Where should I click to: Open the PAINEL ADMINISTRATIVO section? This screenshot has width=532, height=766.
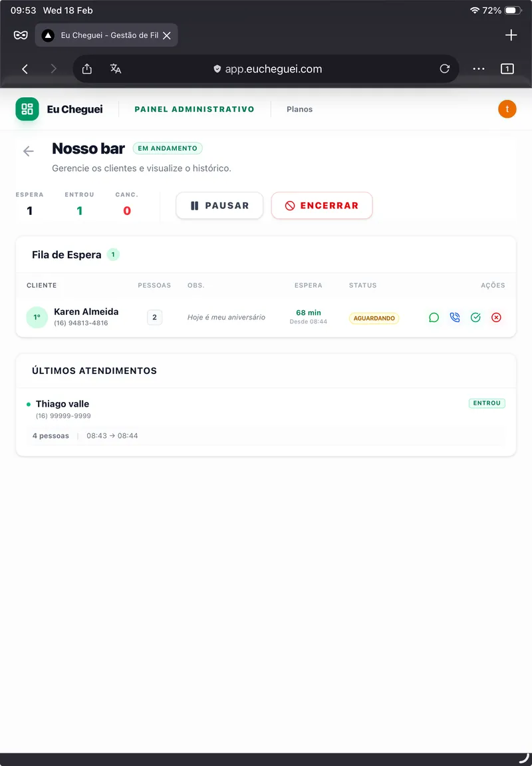point(194,108)
